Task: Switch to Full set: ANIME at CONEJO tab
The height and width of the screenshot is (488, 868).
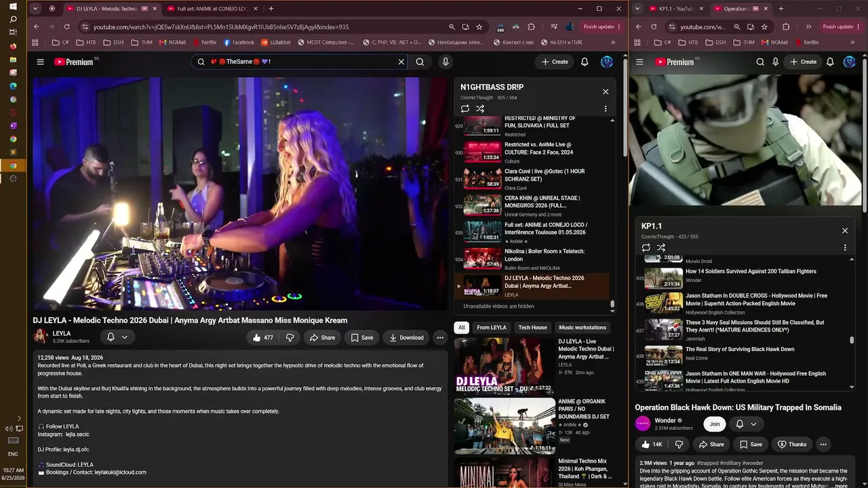Action: coord(212,9)
